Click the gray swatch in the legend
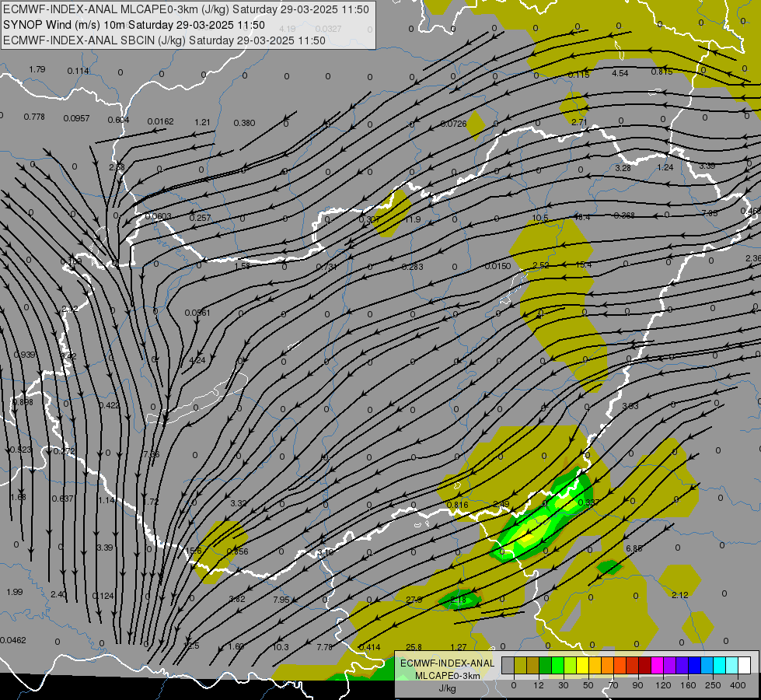Viewport: 761px width, 700px height. click(x=508, y=665)
